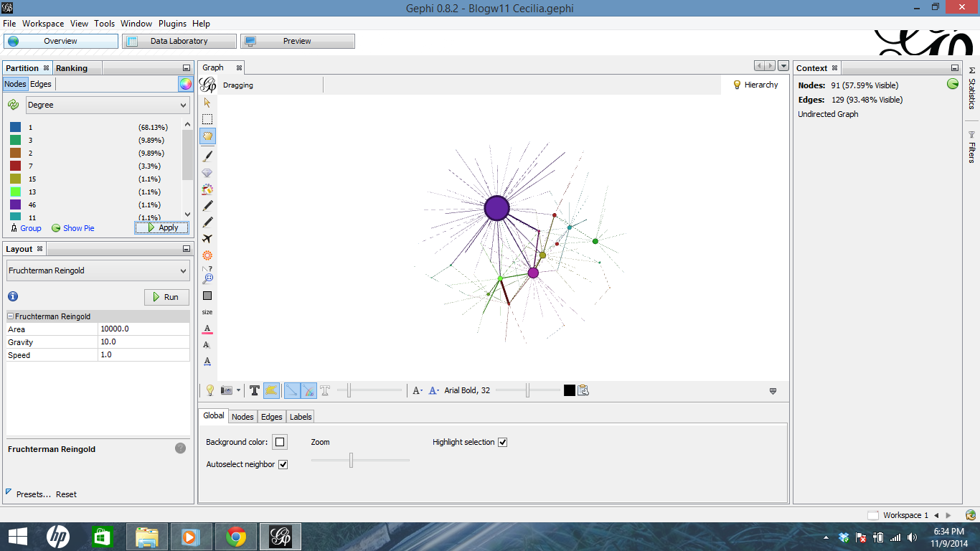980x551 pixels.
Task: Click the Apply button
Action: pyautogui.click(x=161, y=227)
